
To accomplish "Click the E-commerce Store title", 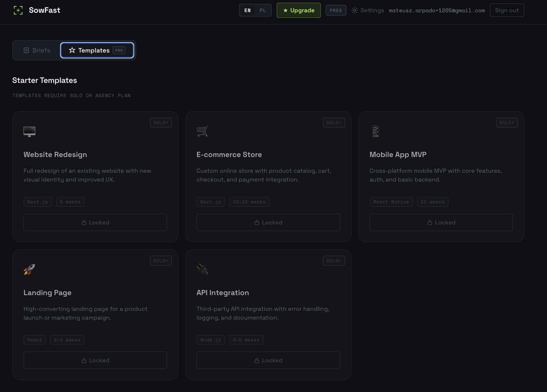I will [229, 155].
